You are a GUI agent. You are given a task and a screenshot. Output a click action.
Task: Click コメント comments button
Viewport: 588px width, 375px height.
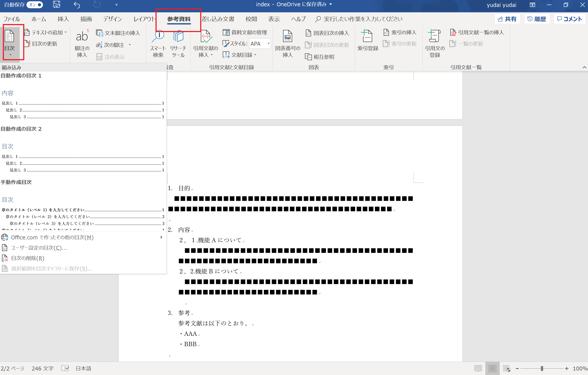point(569,19)
